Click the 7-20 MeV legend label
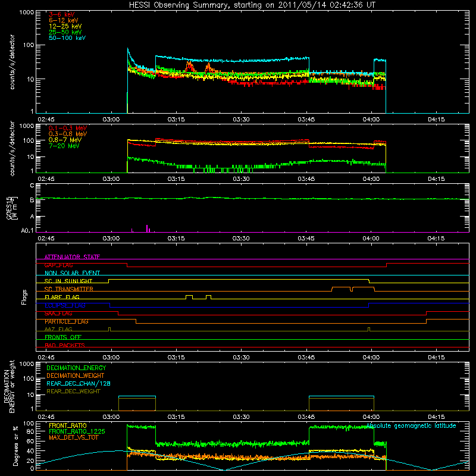The width and height of the screenshot is (476, 476). [x=64, y=146]
